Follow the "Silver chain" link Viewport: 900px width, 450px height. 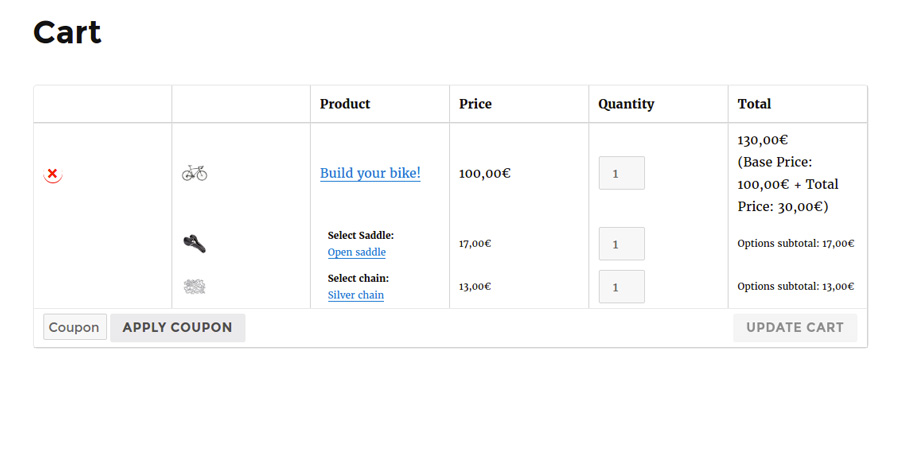coord(355,295)
